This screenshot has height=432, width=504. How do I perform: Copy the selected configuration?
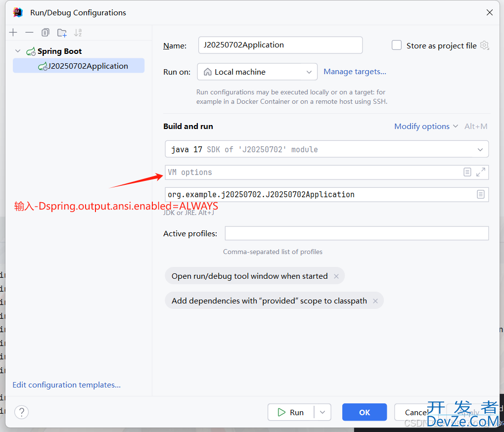[x=46, y=33]
